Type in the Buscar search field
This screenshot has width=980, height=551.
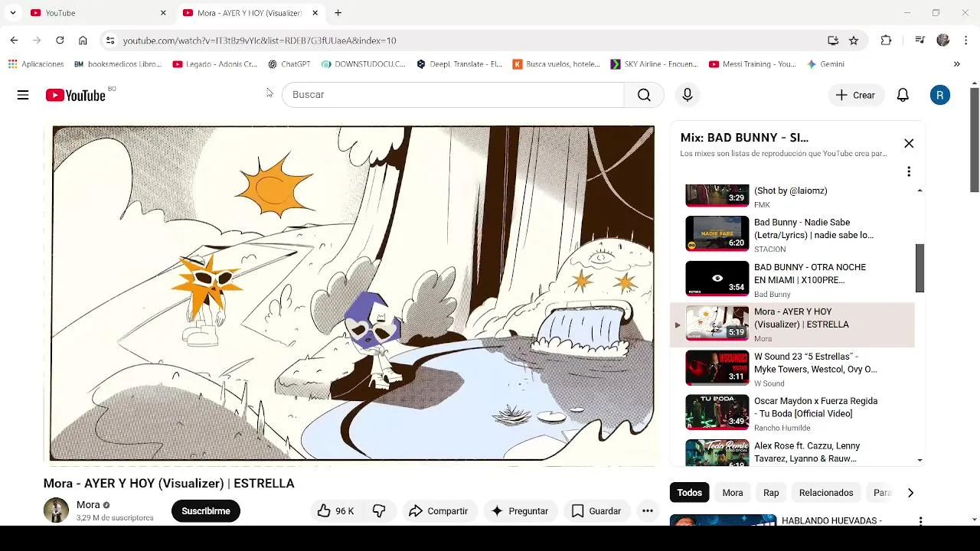coord(453,95)
